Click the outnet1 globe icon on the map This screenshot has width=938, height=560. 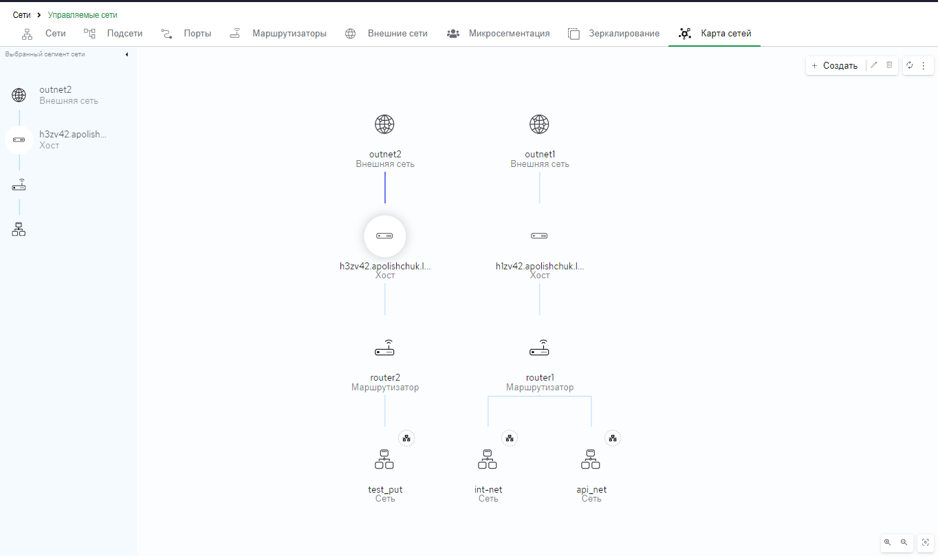pos(539,124)
